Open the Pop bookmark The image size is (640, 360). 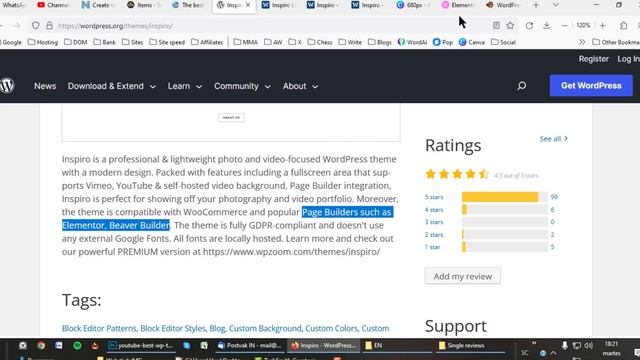point(443,42)
